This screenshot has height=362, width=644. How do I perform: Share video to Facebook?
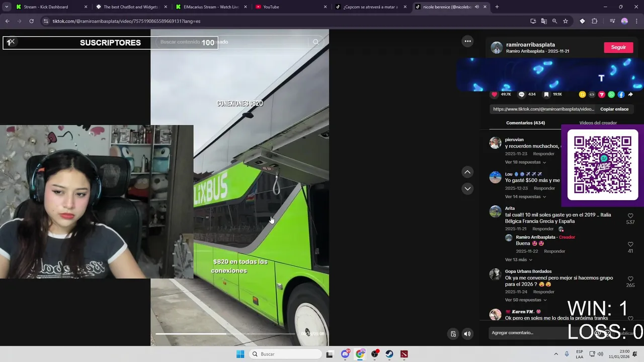pos(621,95)
